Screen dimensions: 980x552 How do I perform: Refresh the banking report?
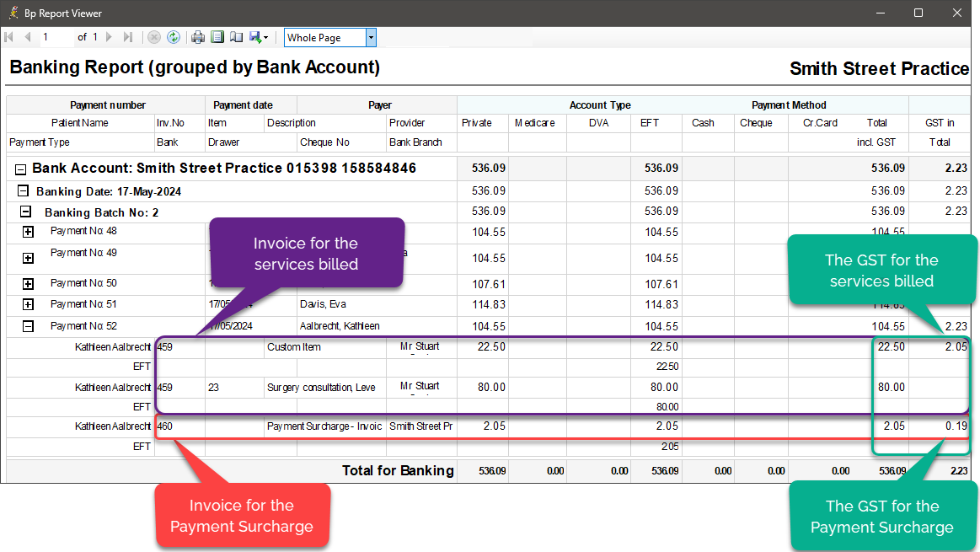click(x=174, y=37)
